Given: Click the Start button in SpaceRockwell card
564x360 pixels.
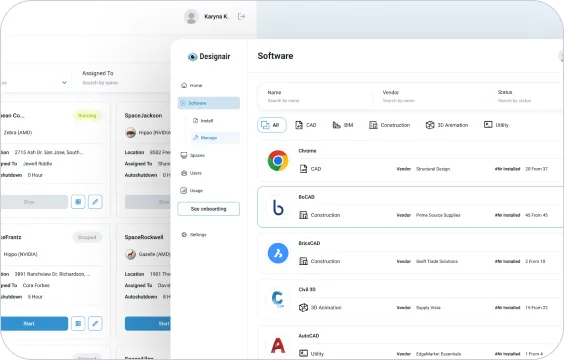Looking at the screenshot, I should coord(148,324).
